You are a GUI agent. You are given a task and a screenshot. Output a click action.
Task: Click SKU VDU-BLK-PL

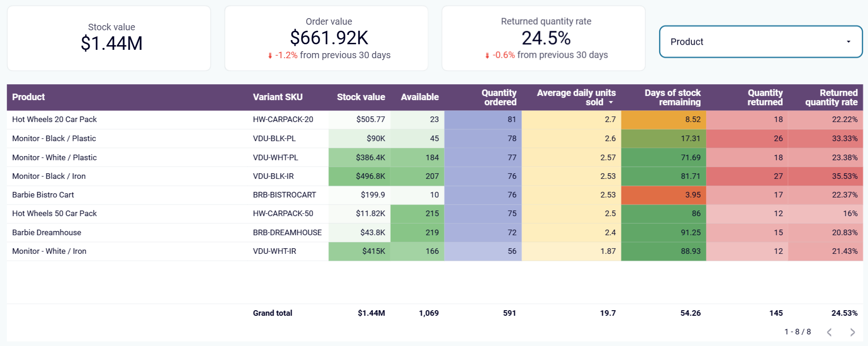(274, 138)
